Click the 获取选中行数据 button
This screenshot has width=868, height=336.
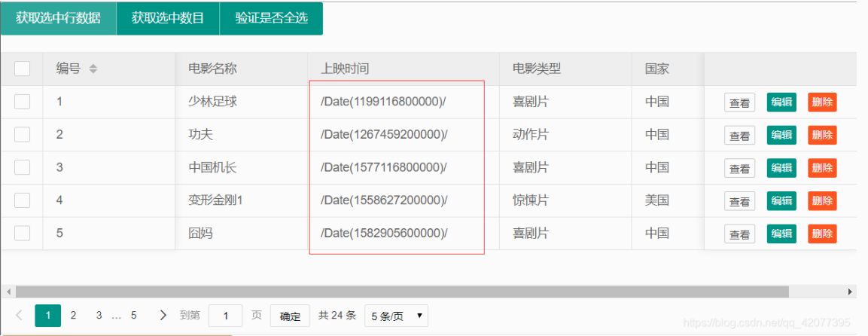tap(58, 18)
